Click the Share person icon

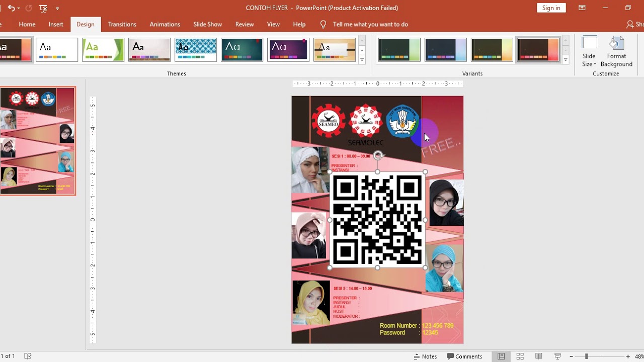tap(630, 24)
